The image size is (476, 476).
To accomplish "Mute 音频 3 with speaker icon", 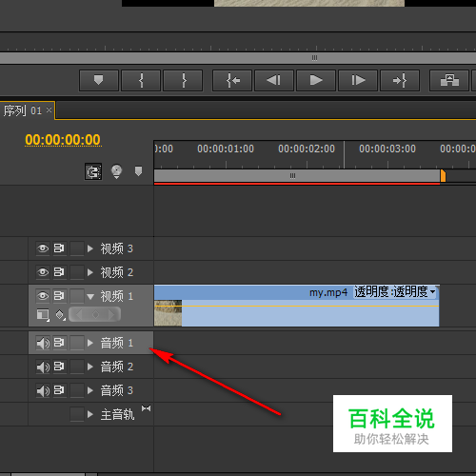I will click(43, 390).
